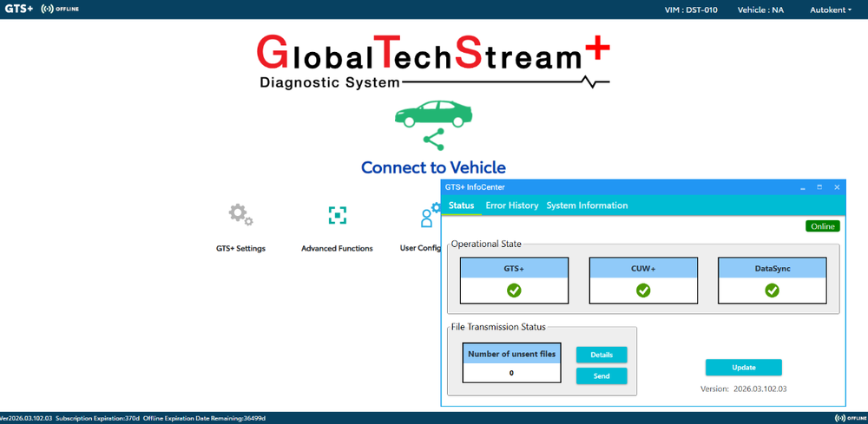Click Subscription Expiration:370d in status bar

coord(98,419)
